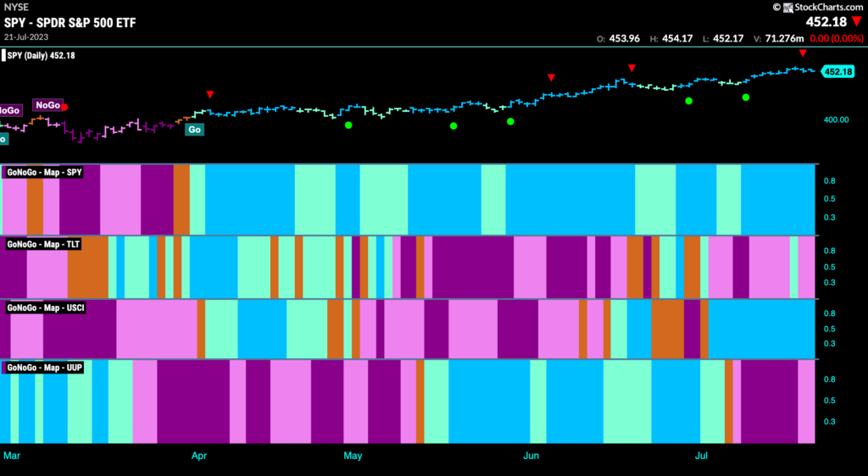868x476 pixels.
Task: Click the orange band in USCI map near late June
Action: pyautogui.click(x=668, y=329)
